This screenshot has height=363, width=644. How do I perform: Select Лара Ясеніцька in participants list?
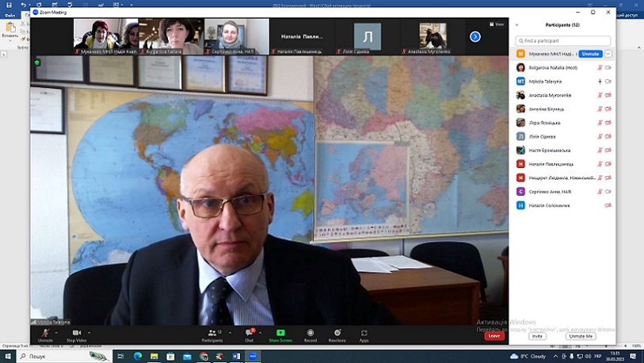562,123
